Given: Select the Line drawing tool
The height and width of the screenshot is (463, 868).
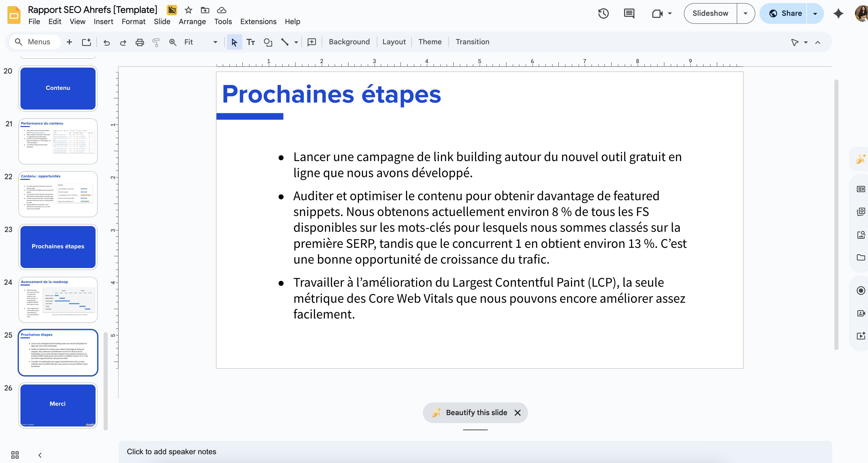Looking at the screenshot, I should 285,42.
